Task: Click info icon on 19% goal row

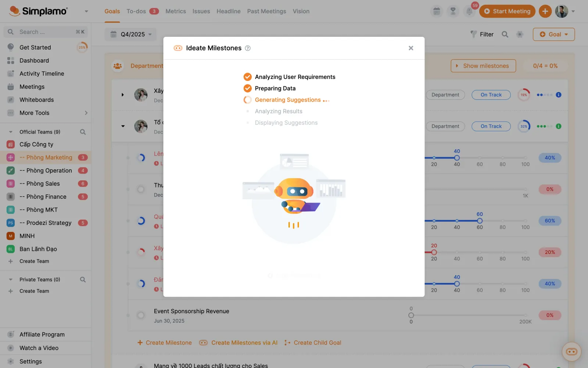Action: pos(559,95)
